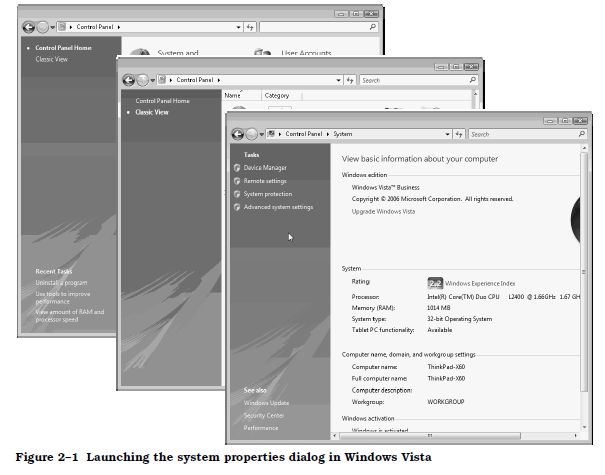Image resolution: width=605 pixels, height=475 pixels.
Task: Open System protection task link
Action: 268,194
